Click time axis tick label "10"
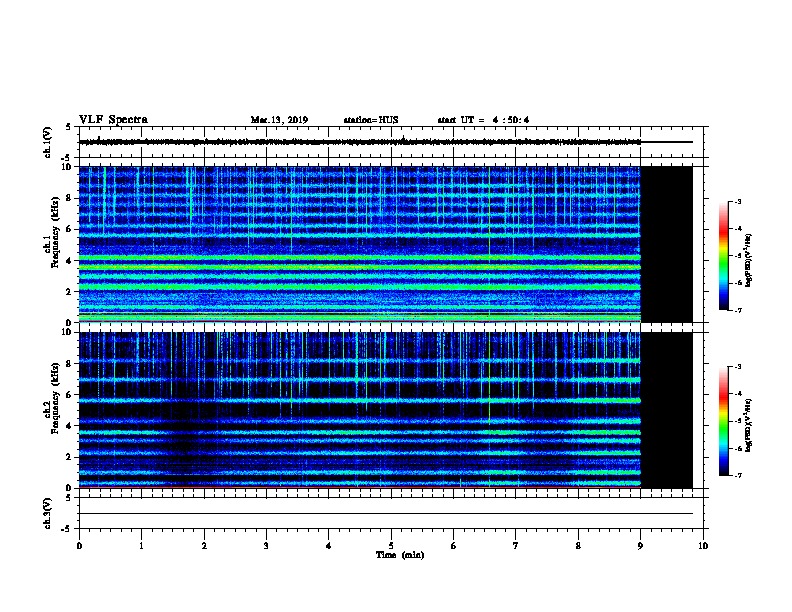The image size is (792, 612). click(703, 546)
